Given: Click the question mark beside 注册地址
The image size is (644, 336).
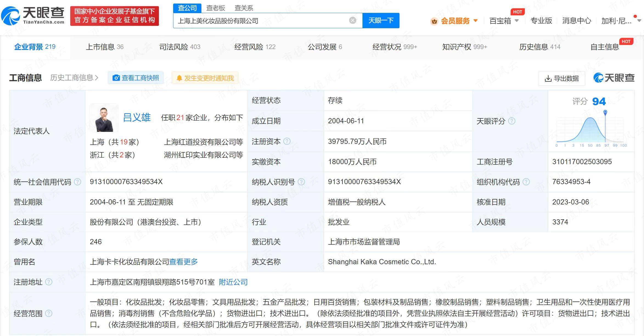Looking at the screenshot, I should [49, 282].
